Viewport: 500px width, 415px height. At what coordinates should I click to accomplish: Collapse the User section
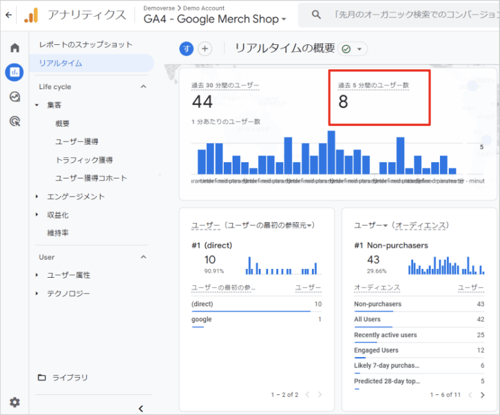tap(143, 257)
